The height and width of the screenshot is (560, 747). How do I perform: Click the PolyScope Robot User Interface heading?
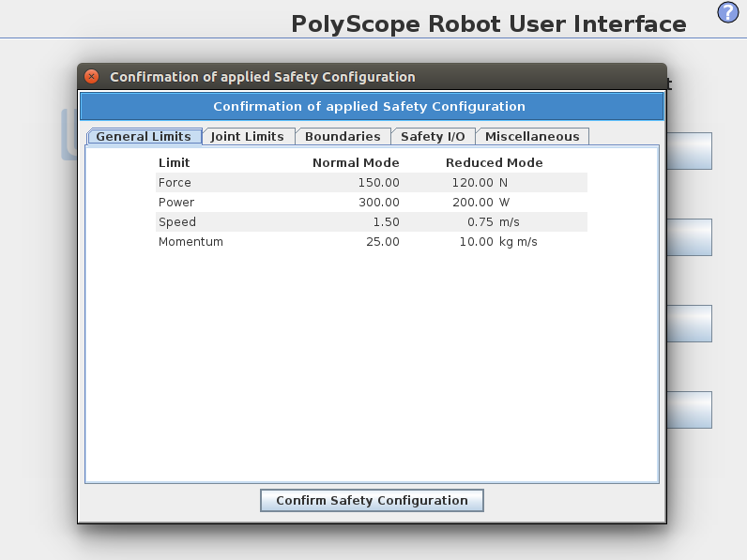coord(489,23)
